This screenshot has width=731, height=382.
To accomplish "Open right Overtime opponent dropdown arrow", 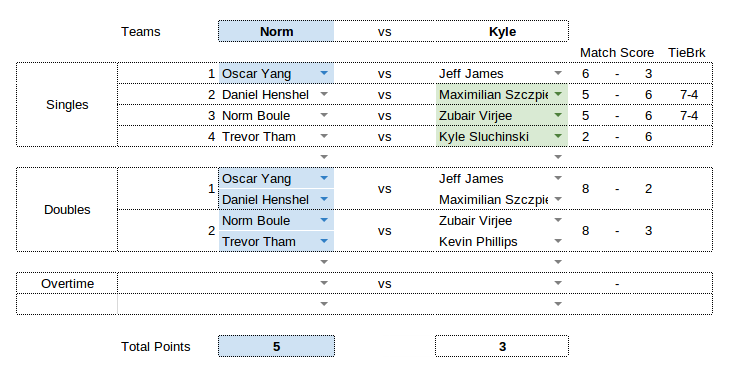I will tap(558, 283).
